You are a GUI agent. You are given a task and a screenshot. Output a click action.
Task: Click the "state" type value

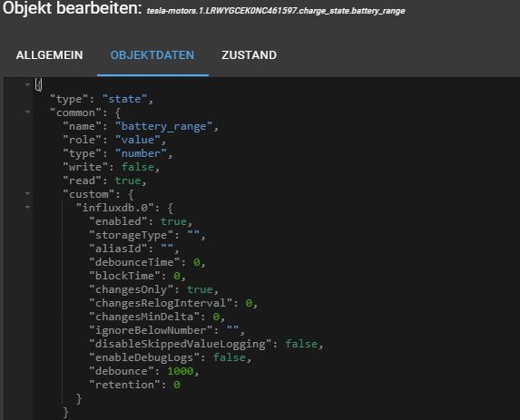pyautogui.click(x=124, y=99)
